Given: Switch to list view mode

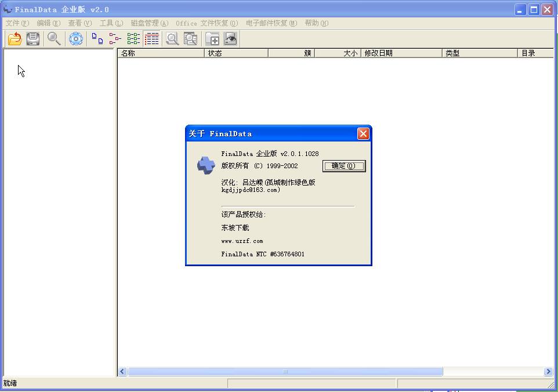Looking at the screenshot, I should click(133, 39).
